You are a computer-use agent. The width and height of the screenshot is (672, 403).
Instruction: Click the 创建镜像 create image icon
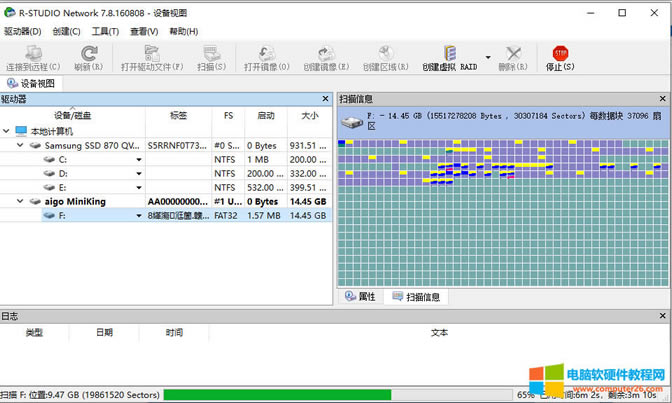click(326, 53)
